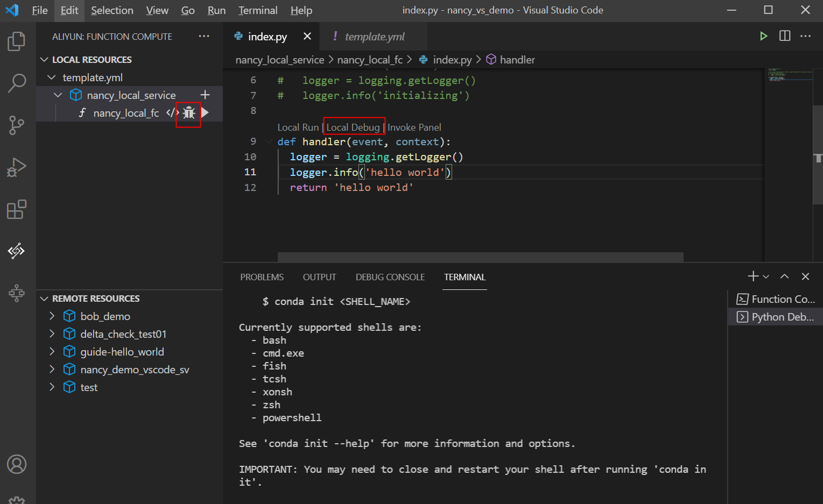Select the Python Deb... terminal entry
This screenshot has width=823, height=504.
click(x=776, y=317)
